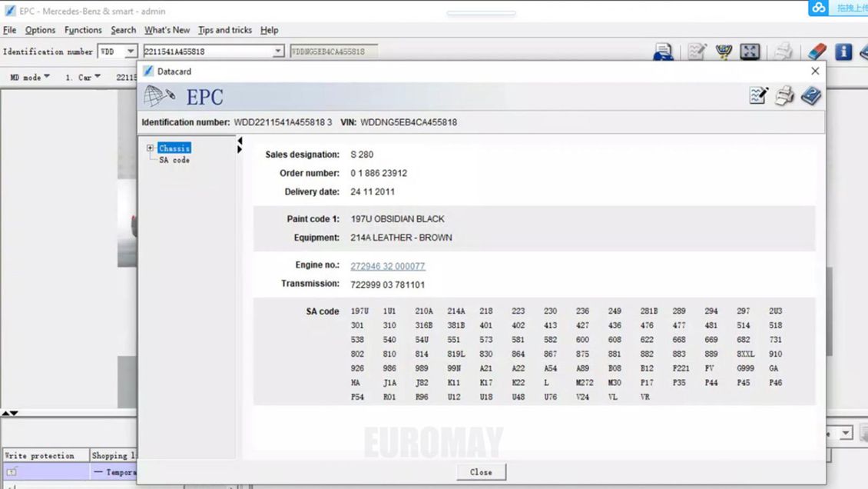Open the Functions menu
868x489 pixels.
tap(83, 30)
